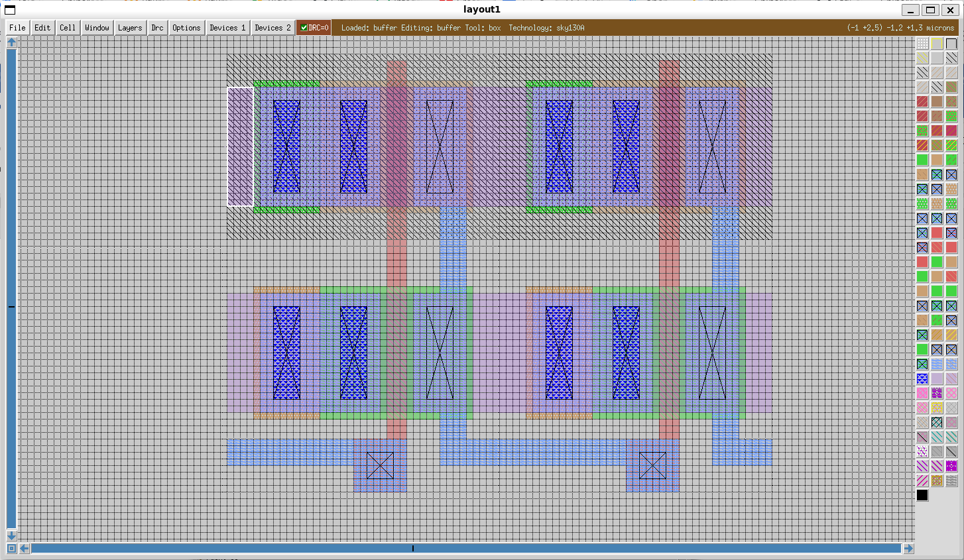Click the vertical scrollbar track
964x560 pixels.
(11, 289)
